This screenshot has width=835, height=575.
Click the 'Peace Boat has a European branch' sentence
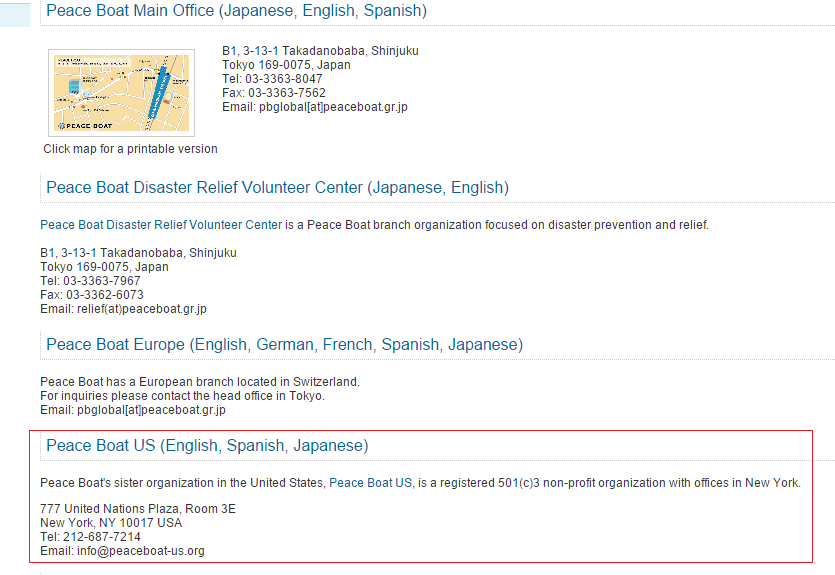(200, 382)
